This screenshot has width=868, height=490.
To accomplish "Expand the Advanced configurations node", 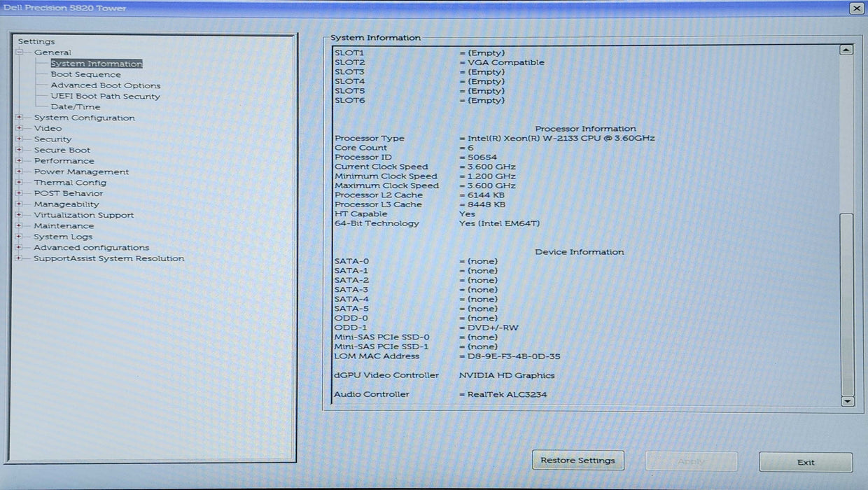I will click(x=20, y=248).
